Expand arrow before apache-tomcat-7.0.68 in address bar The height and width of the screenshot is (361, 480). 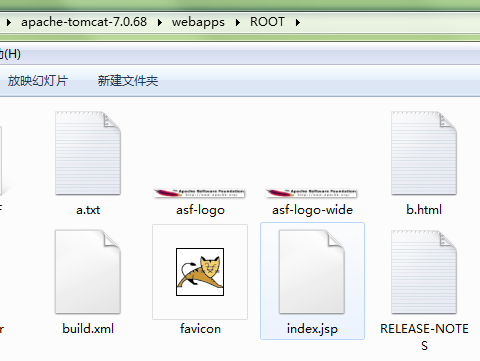(9, 23)
